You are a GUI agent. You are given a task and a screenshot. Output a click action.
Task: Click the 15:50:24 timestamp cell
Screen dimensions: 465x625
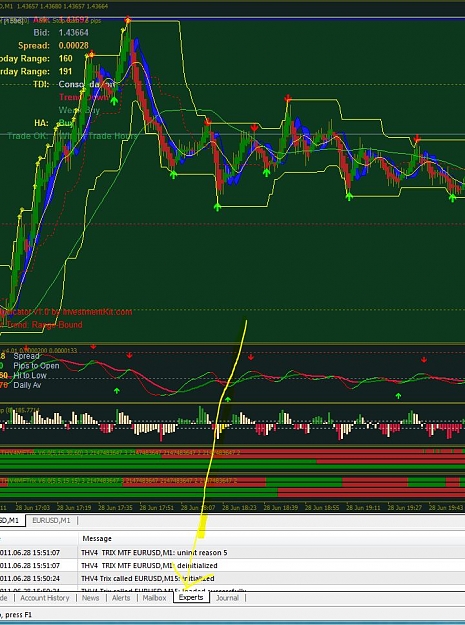(30, 578)
